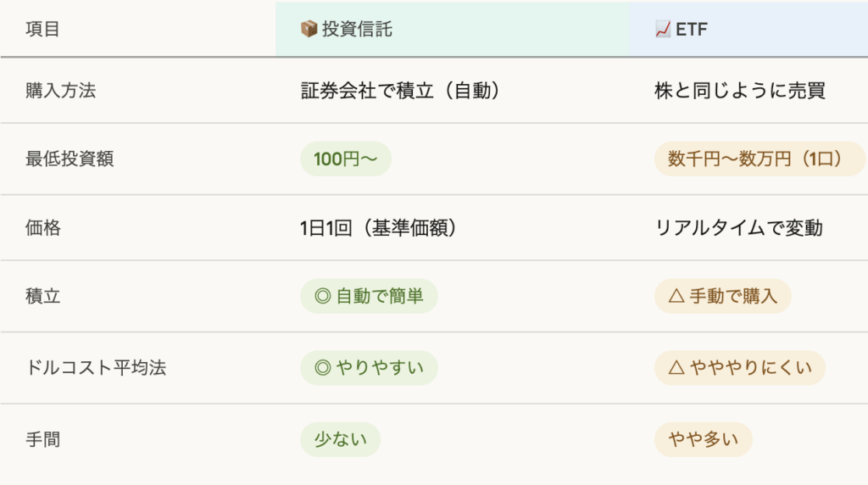
Task: Click the 100円〜 green badge
Action: coord(346,159)
